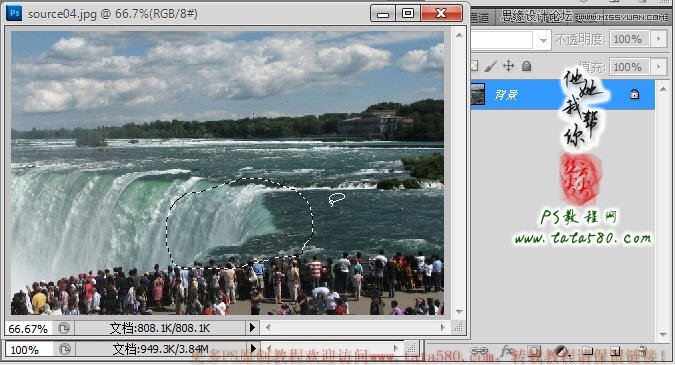The width and height of the screenshot is (675, 365).
Task: Click right scroll arrow in source04.jpg window
Action: pos(442,328)
